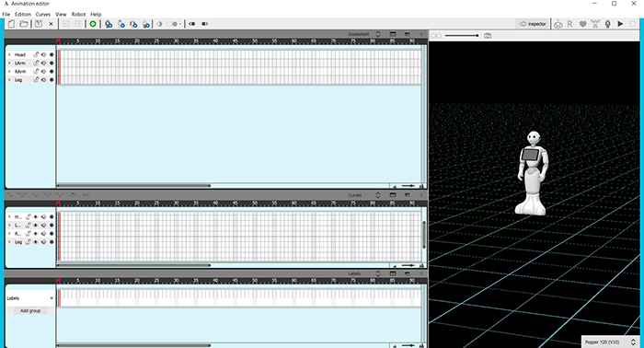This screenshot has height=348, width=644.
Task: Click the second eye-shaped toolbar icon
Action: coord(204,24)
